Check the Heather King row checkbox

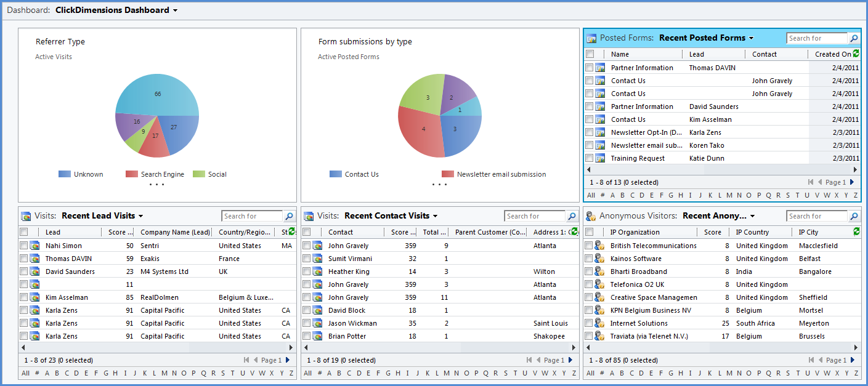point(307,271)
